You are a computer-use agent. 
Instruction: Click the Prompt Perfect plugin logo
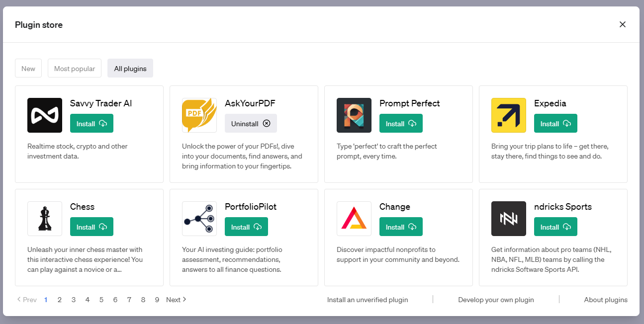[354, 115]
